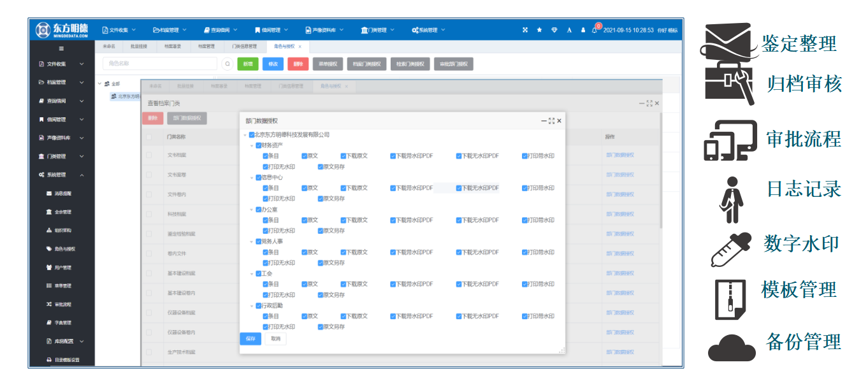The width and height of the screenshot is (868, 381).
Task: Toggle the 条目 checkbox under 信息中心
Action: point(266,188)
